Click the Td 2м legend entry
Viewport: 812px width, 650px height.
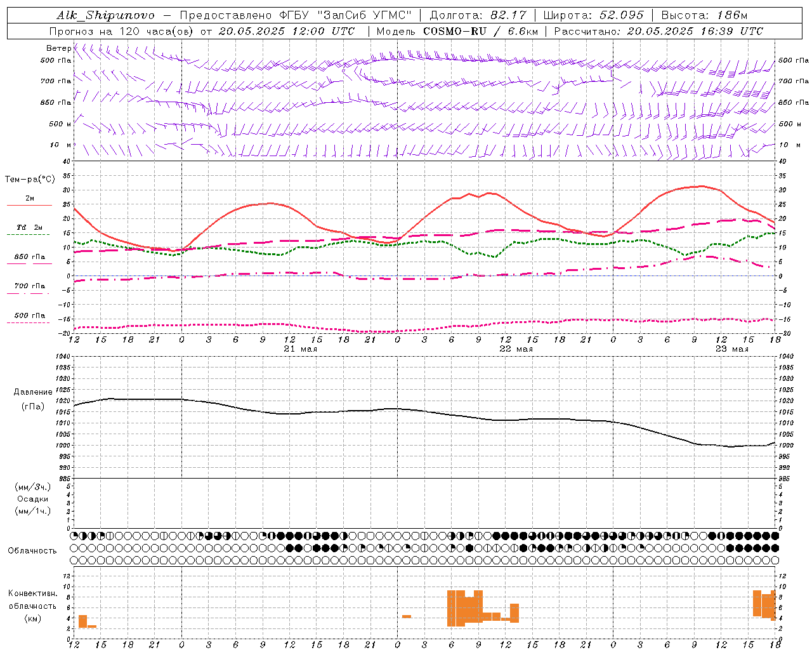(29, 227)
